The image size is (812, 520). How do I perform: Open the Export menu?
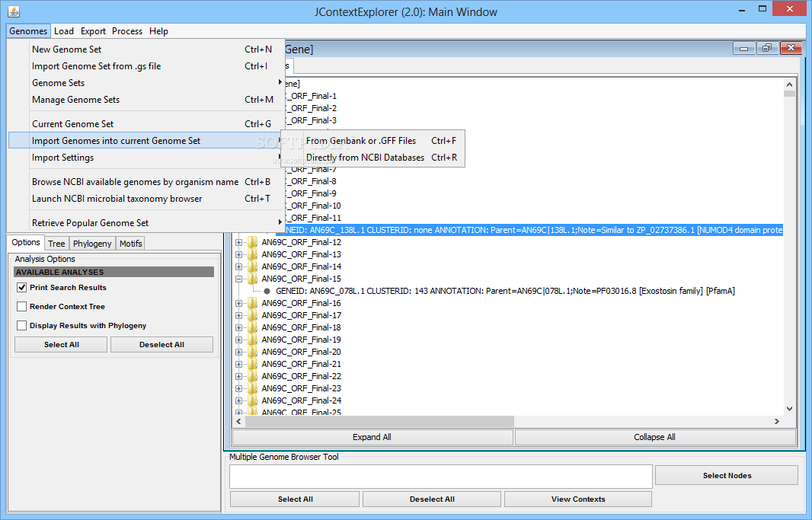point(93,31)
